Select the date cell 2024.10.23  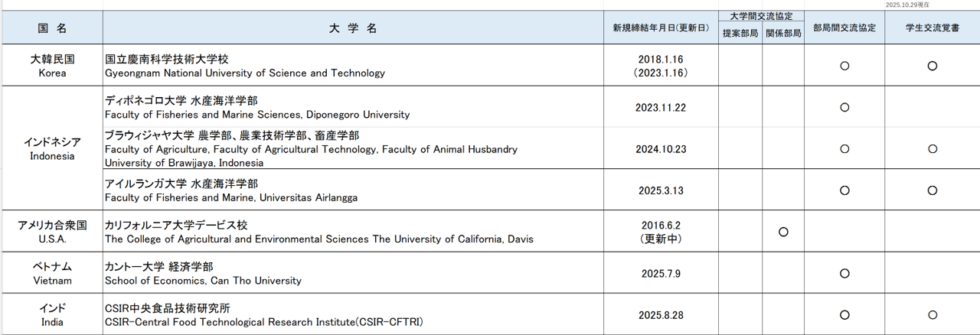click(660, 149)
